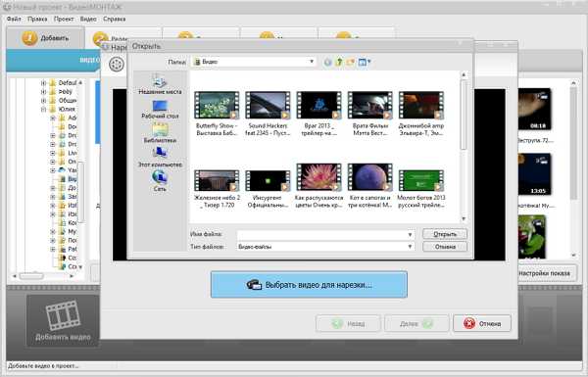
Task: Expand the My folder tree node
Action: pos(53,232)
